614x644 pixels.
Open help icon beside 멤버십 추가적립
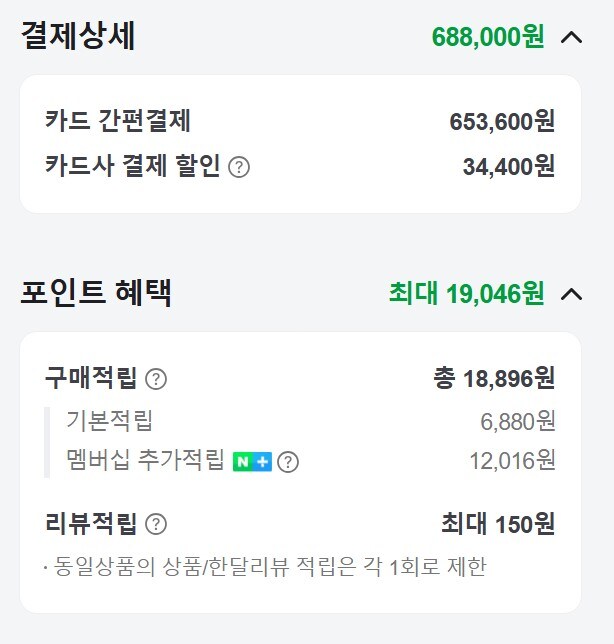[x=287, y=462]
